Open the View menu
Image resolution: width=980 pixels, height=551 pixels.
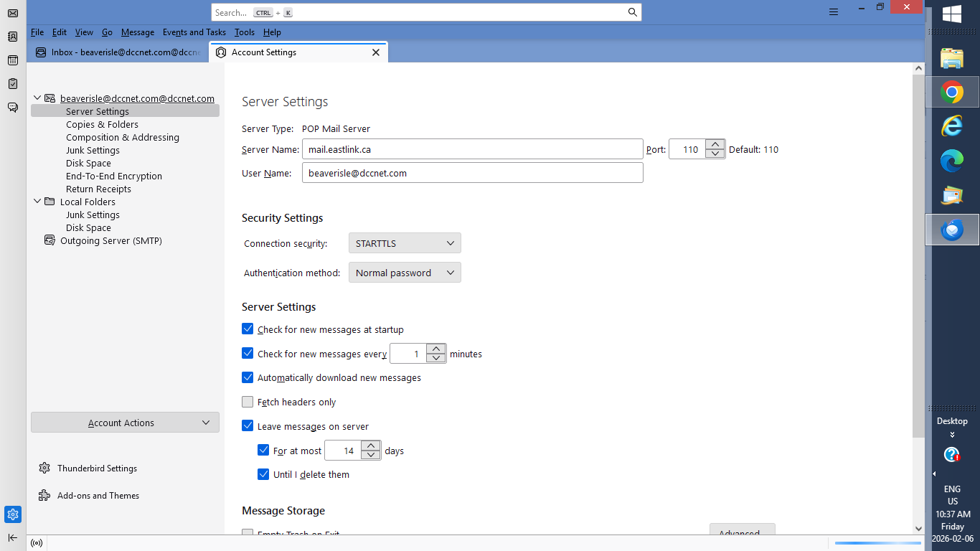point(85,32)
